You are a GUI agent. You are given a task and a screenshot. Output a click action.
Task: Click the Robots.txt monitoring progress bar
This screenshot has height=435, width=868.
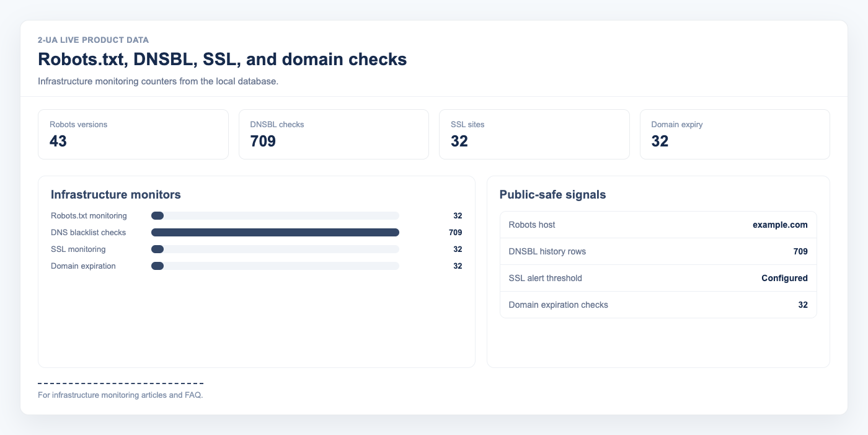pos(275,216)
